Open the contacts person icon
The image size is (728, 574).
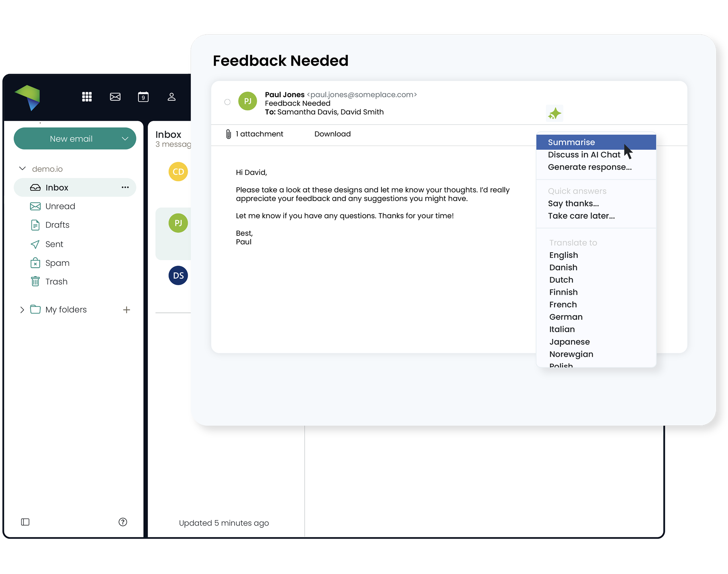point(171,97)
